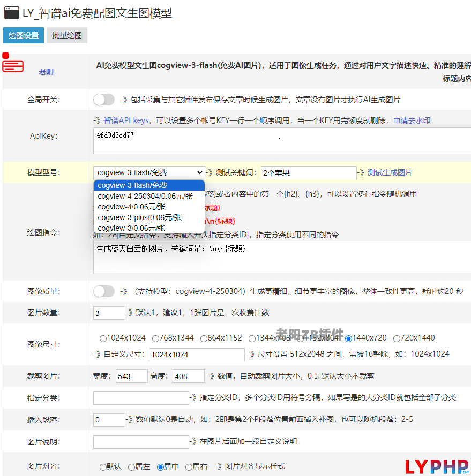
Task: Click the 测试关键词 input field
Action: (x=309, y=172)
